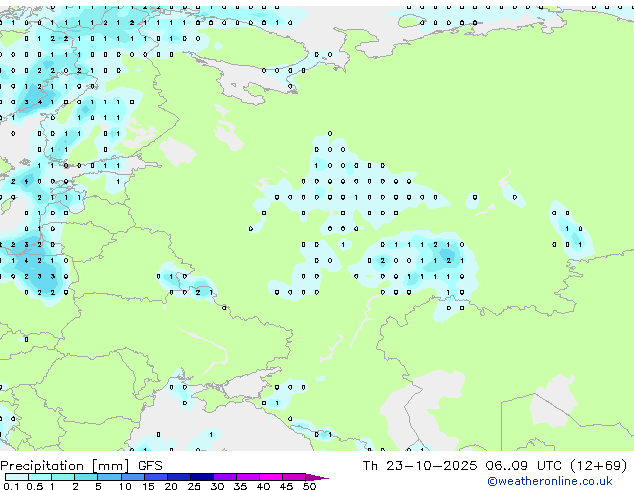Select the 30–35 mm purple legend swatch
634x490 pixels.
(225, 477)
